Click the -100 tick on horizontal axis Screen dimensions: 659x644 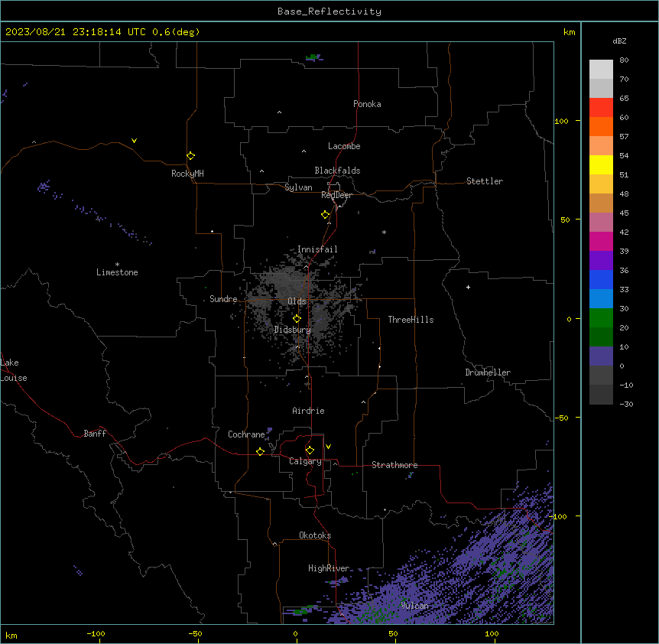(96, 633)
